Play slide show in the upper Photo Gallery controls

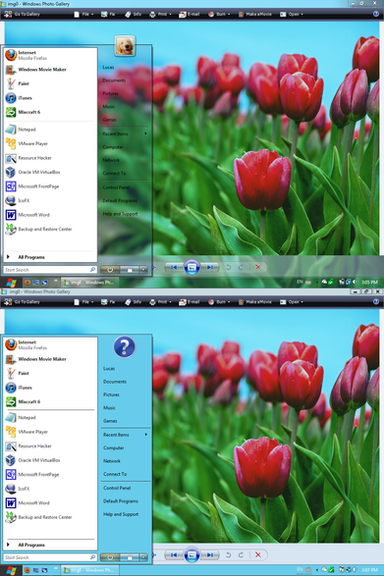click(x=191, y=267)
